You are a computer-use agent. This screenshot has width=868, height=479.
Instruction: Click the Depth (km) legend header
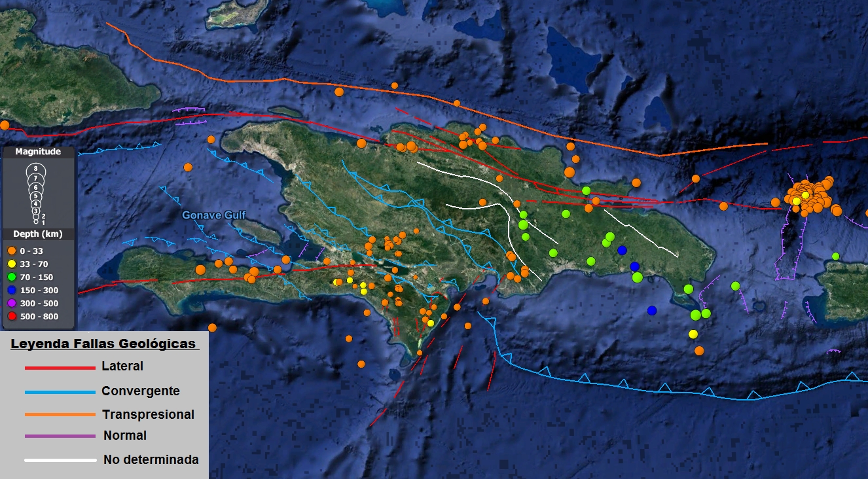38,234
